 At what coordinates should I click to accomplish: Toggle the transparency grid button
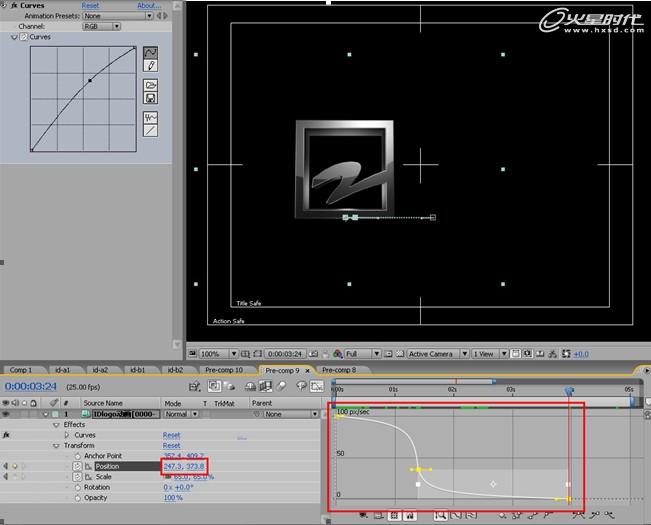click(x=400, y=354)
